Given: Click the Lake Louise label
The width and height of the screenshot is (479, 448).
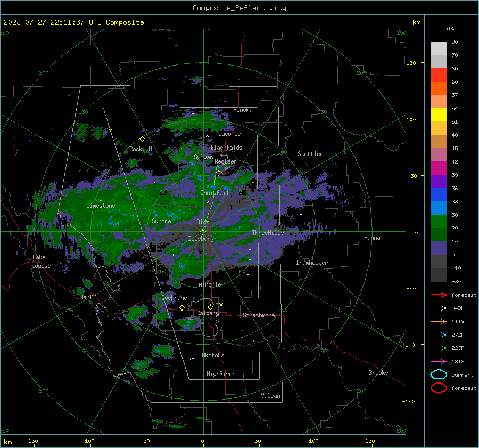Looking at the screenshot, I should click(41, 262).
